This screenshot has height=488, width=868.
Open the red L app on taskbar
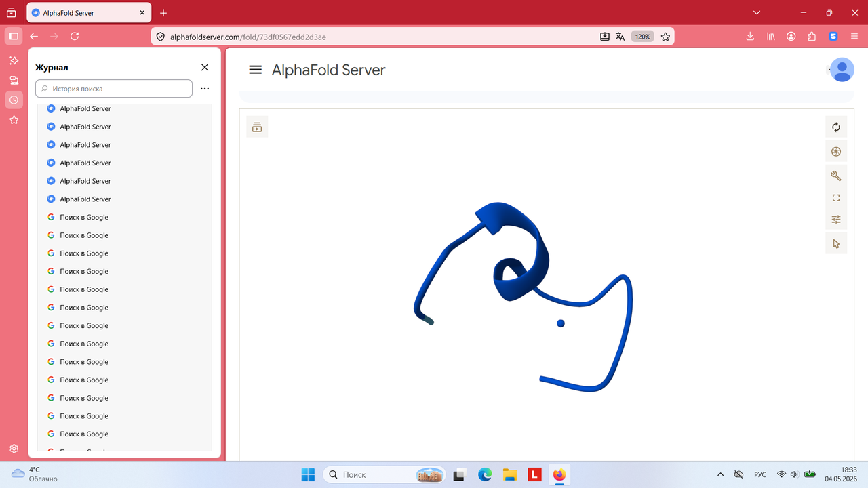pos(534,474)
